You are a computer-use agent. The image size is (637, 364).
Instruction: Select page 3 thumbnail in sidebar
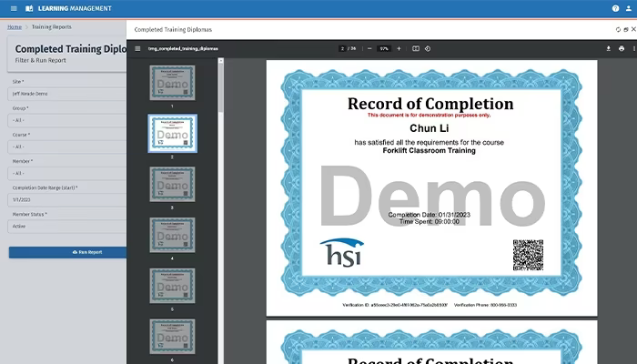pos(172,184)
